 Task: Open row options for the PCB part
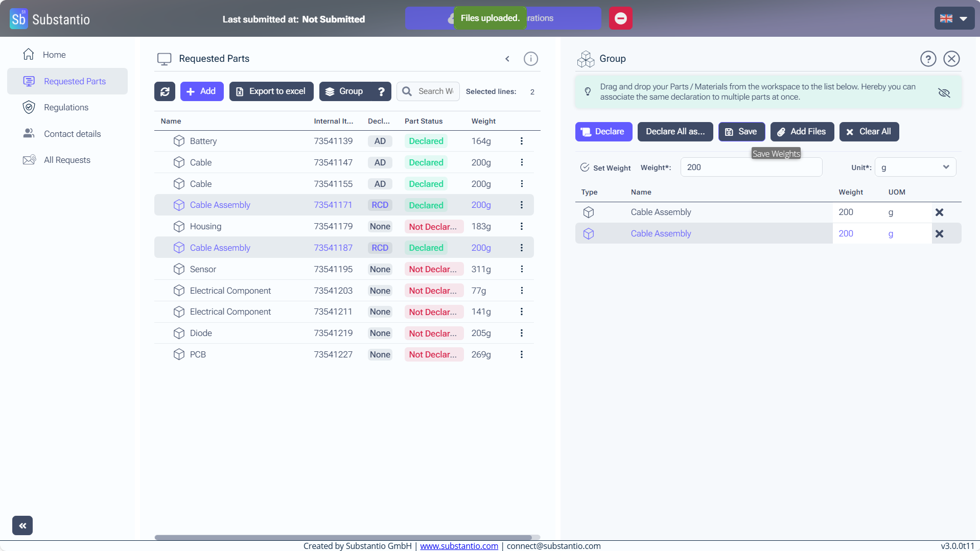[521, 354]
